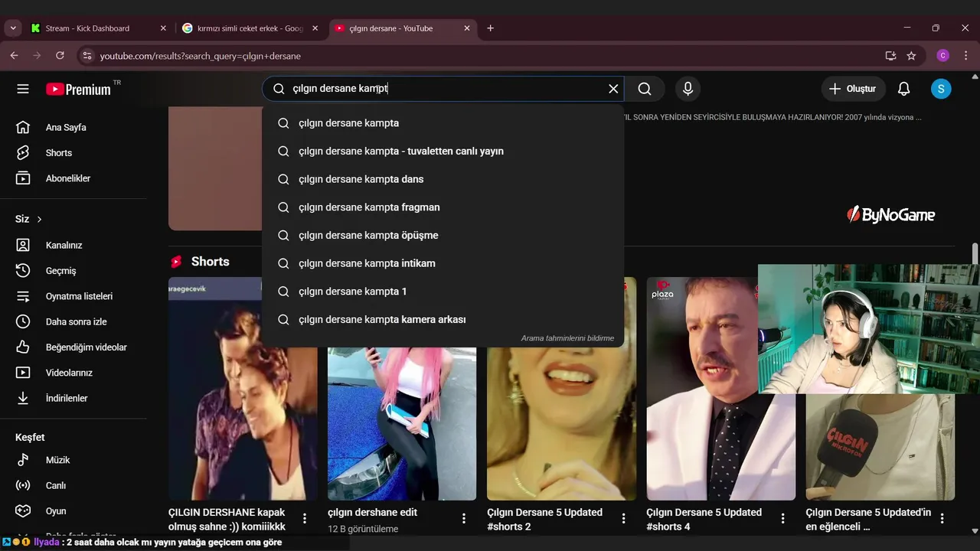Select suggestion çılgın dersane kampta
This screenshot has width=980, height=551.
(x=443, y=123)
